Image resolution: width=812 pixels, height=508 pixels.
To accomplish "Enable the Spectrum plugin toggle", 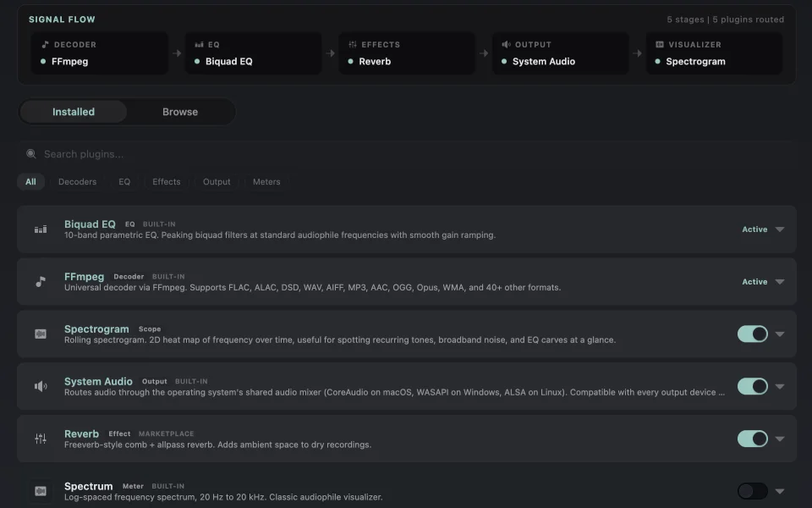I will 753,491.
